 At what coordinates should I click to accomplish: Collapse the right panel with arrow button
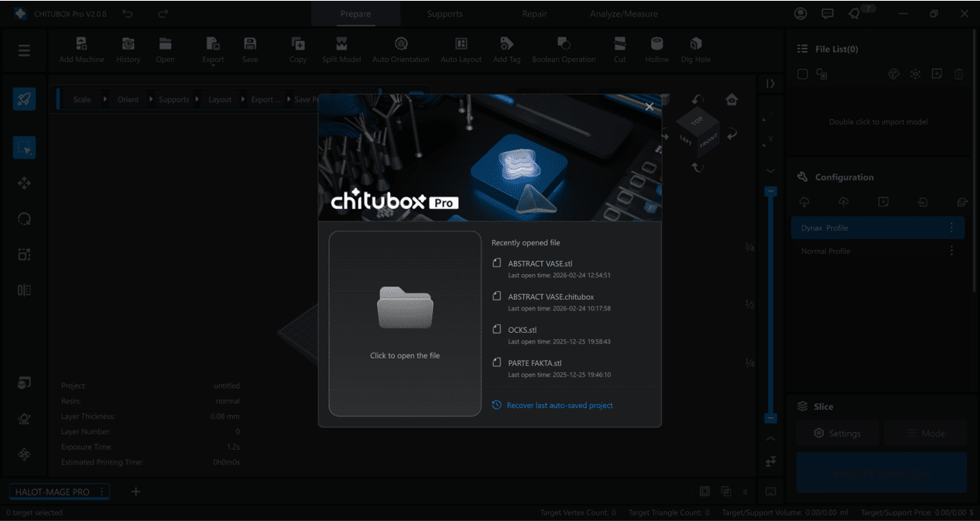(770, 84)
